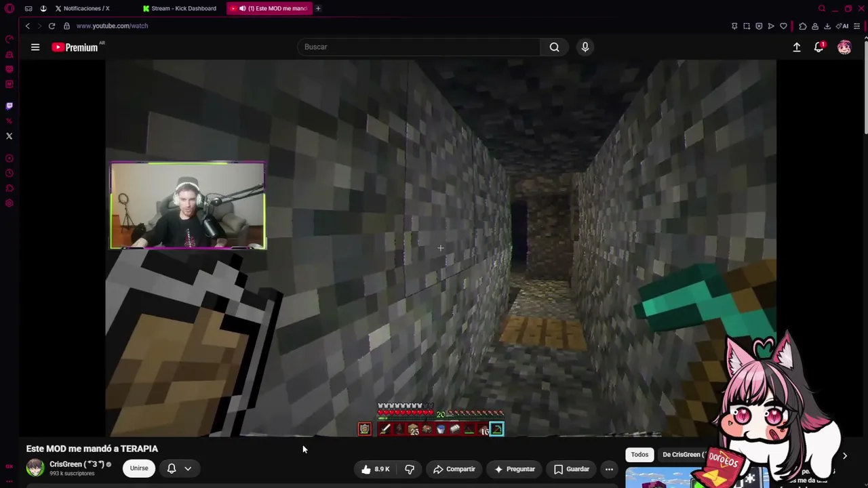Image resolution: width=868 pixels, height=488 pixels.
Task: Save video with the Guardar button
Action: (571, 469)
